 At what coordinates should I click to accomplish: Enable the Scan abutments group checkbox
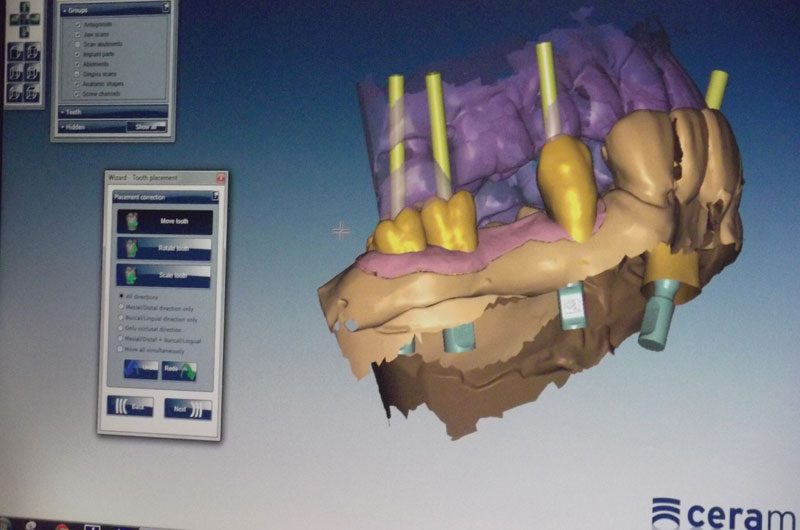[78, 44]
